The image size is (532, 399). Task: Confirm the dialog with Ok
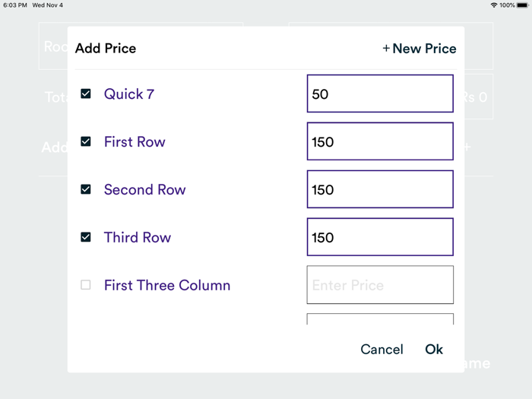[433, 349]
